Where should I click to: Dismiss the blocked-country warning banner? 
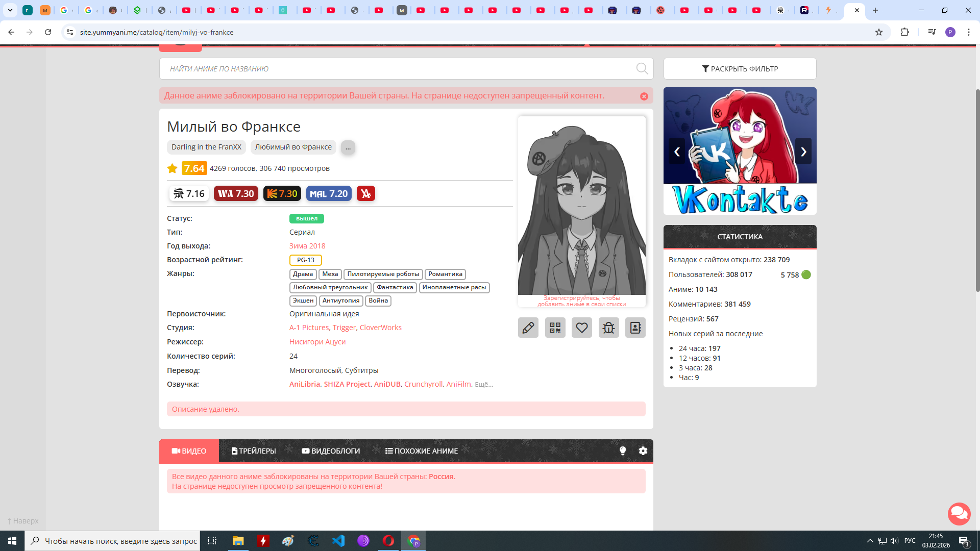[644, 96]
